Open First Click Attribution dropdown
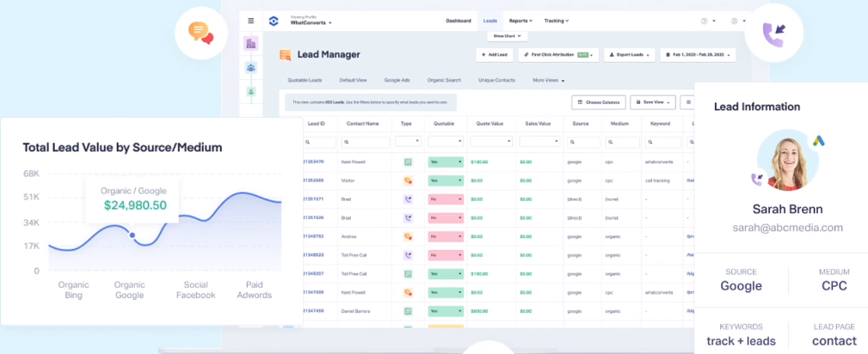The width and height of the screenshot is (868, 354). (x=558, y=55)
